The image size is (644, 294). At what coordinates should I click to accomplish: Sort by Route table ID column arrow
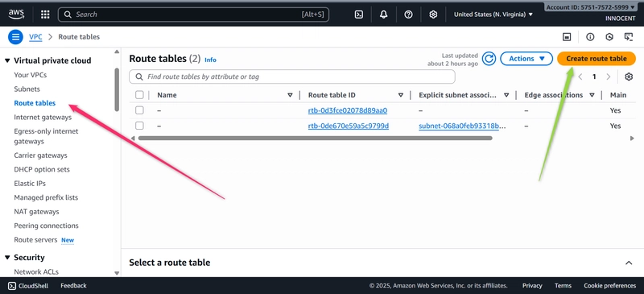pyautogui.click(x=401, y=95)
